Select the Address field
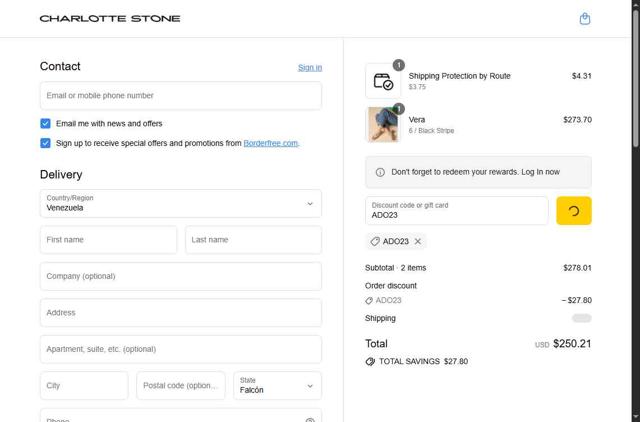 [181, 313]
